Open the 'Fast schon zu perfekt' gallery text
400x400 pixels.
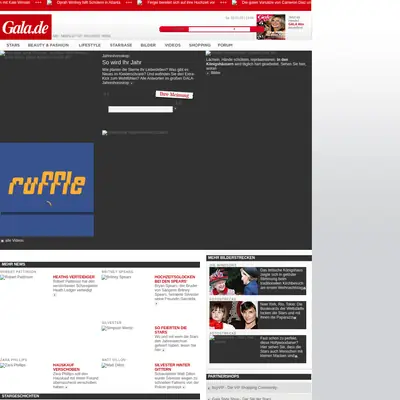tap(282, 347)
